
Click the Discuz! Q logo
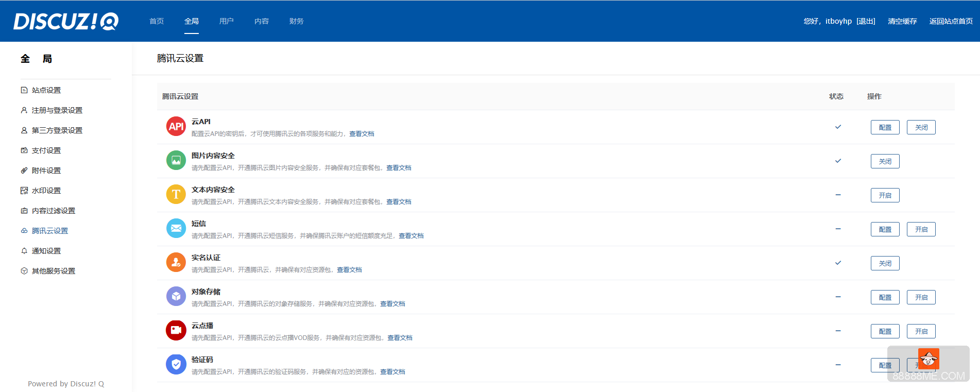pyautogui.click(x=66, y=21)
